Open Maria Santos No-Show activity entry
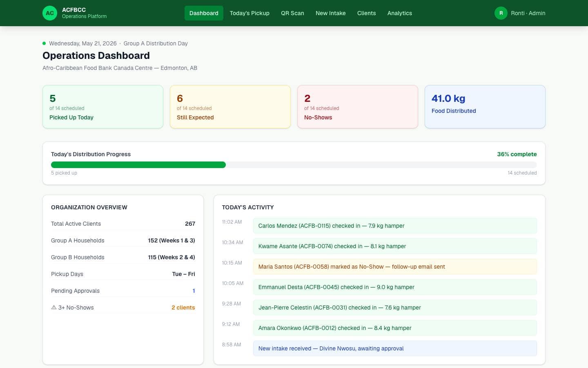This screenshot has width=588, height=368. point(395,267)
